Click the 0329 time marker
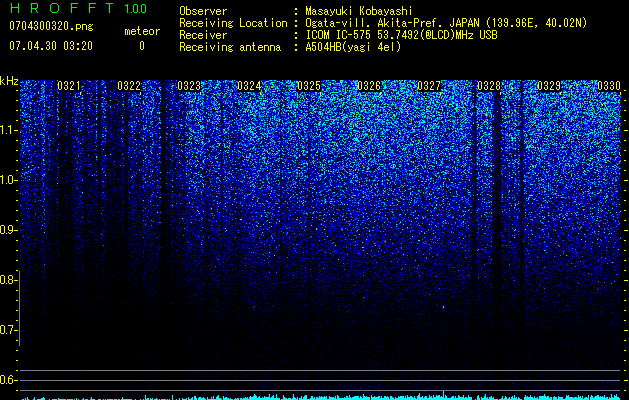629x400 pixels. tap(549, 86)
